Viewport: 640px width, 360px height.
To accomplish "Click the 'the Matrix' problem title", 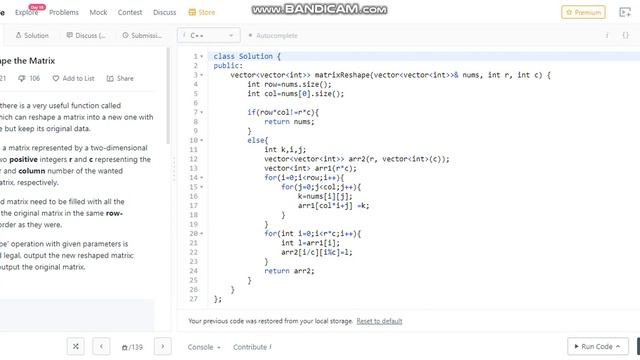I will click(27, 61).
